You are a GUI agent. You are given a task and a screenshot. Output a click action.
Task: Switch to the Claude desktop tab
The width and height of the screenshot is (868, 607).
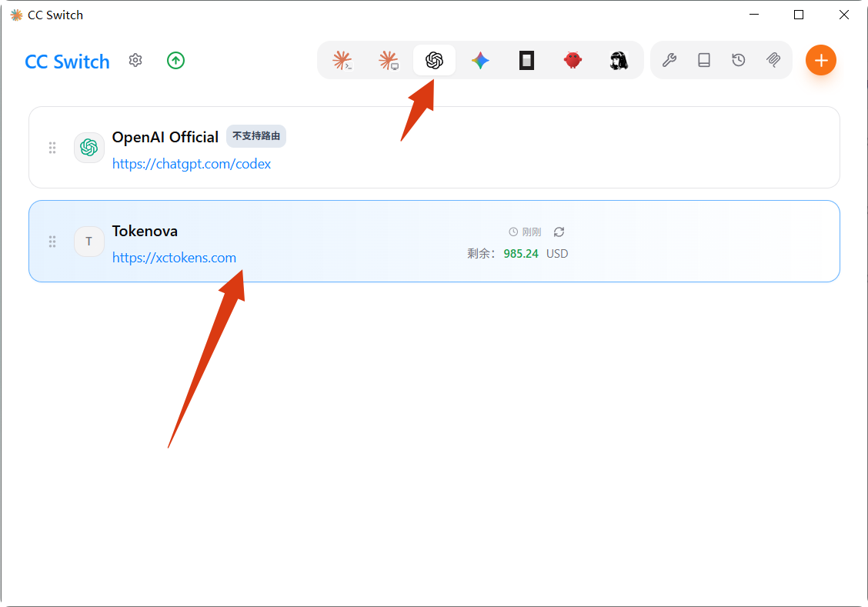pyautogui.click(x=388, y=60)
